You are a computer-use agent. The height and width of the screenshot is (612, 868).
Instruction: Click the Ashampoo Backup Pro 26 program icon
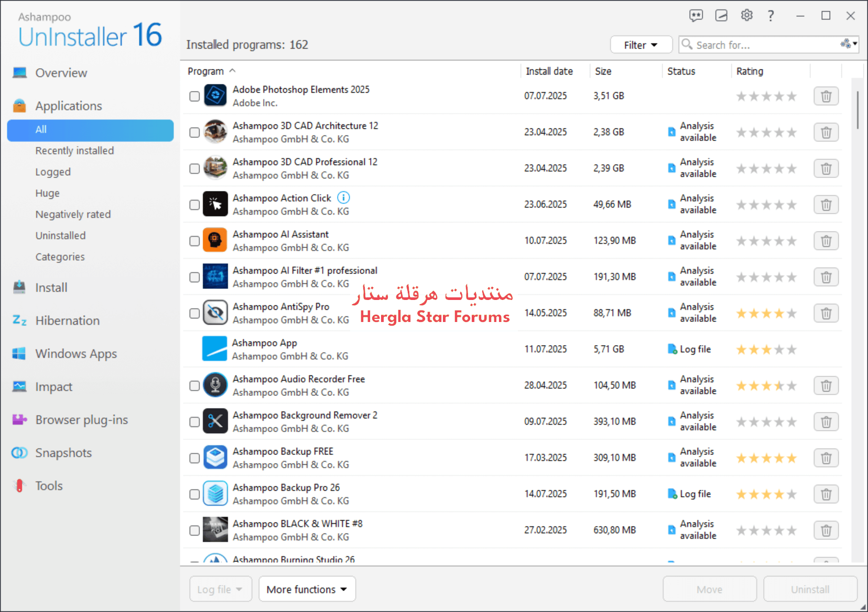pyautogui.click(x=215, y=493)
